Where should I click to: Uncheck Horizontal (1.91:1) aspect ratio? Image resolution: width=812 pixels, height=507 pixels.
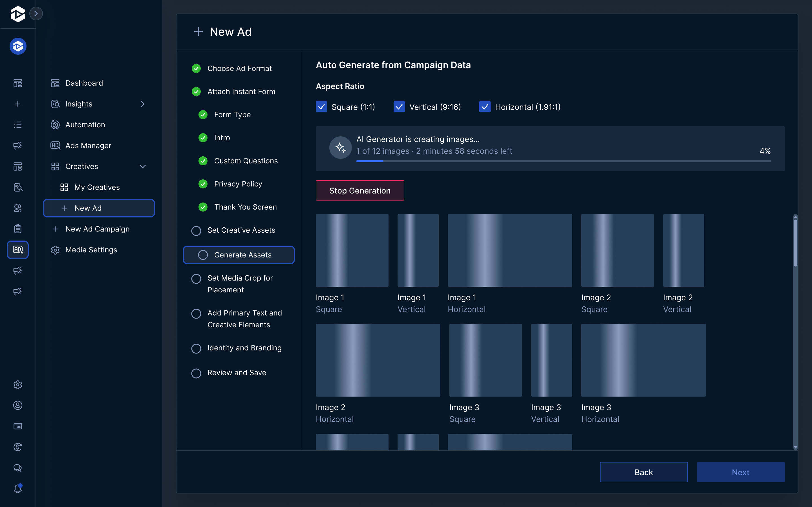(x=484, y=107)
